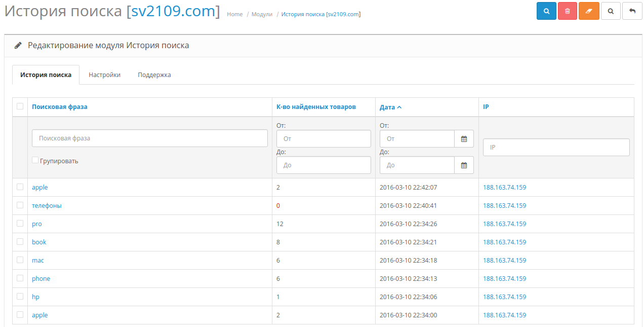Open the Модули breadcrumb link
Viewport: 644px width, 327px height.
click(x=262, y=14)
